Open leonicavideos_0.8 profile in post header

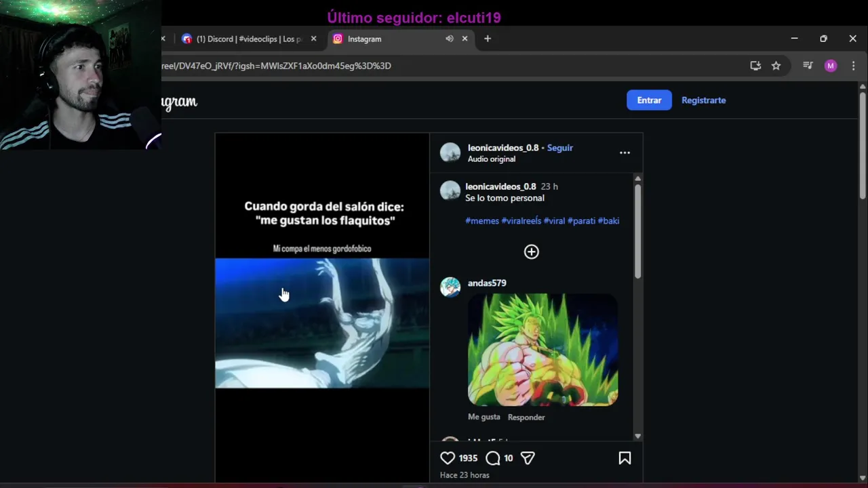[x=503, y=148]
